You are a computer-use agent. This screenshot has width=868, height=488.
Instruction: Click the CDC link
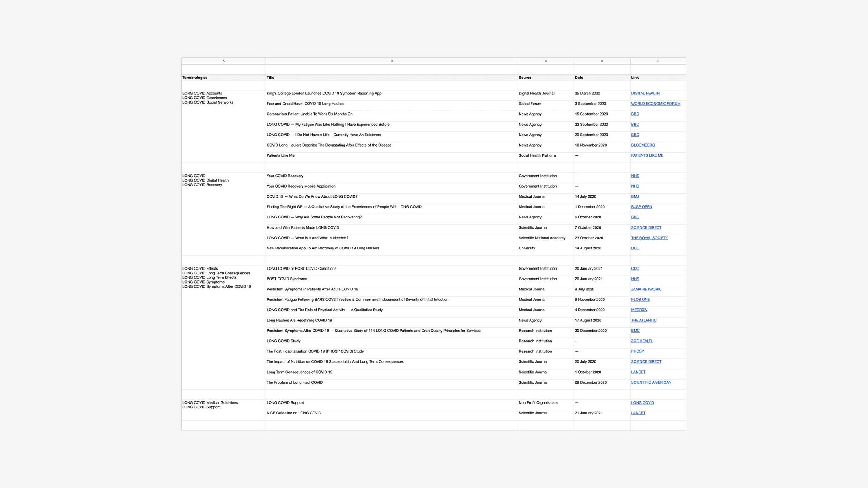click(635, 269)
